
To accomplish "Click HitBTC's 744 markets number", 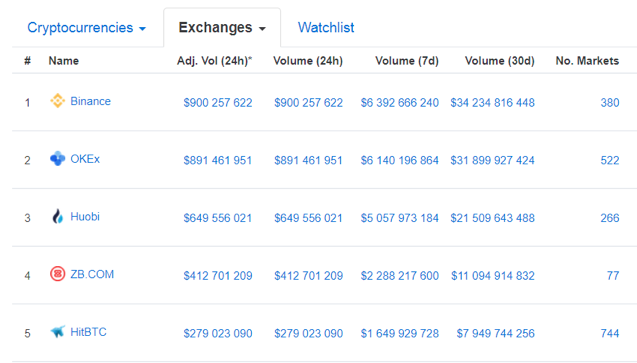I will tap(610, 333).
